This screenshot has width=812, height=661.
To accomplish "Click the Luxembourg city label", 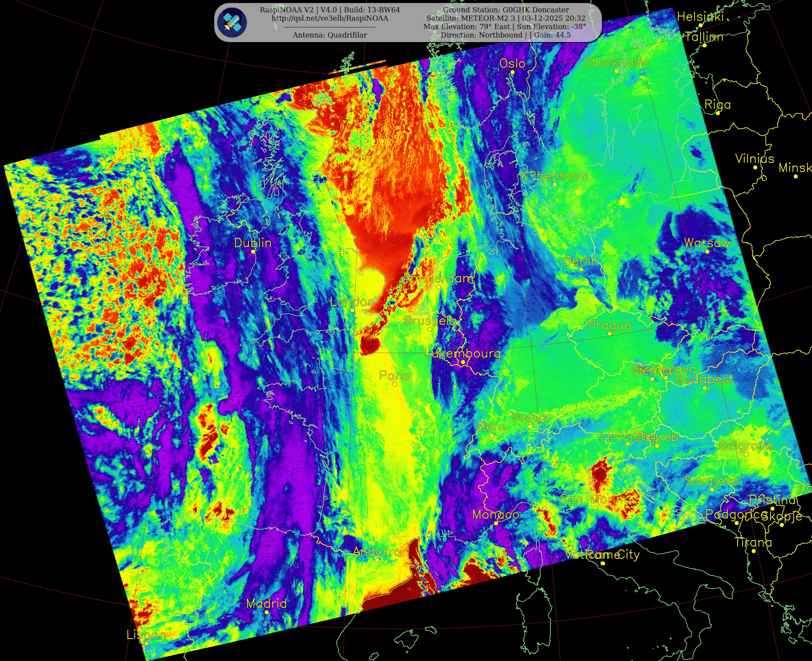I will (x=463, y=353).
